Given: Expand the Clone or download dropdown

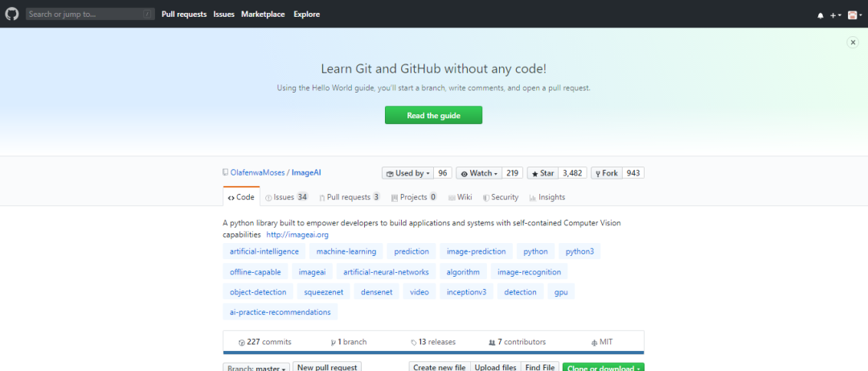Looking at the screenshot, I should tap(604, 367).
